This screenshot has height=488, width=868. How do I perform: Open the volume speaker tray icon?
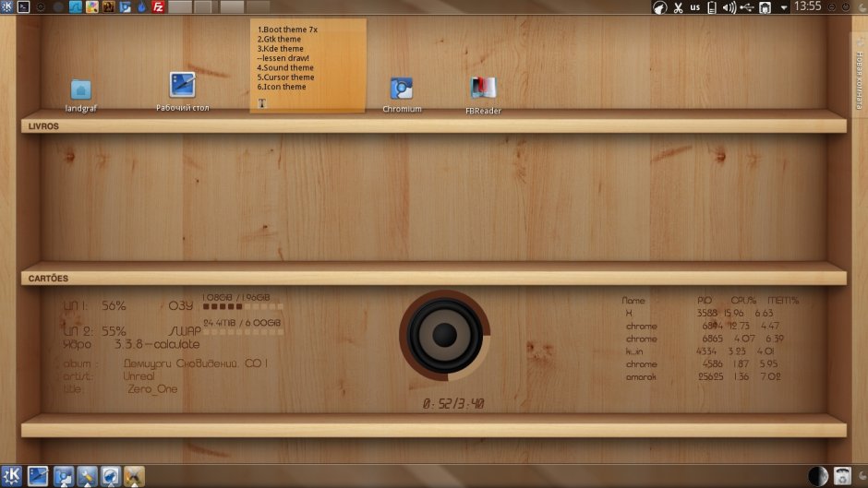(x=729, y=7)
